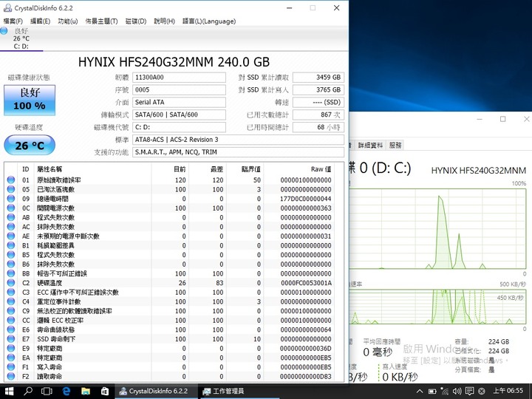Click the status icon of row C2 硬碟溫度
Image resolution: width=532 pixels, height=399 pixels.
11,282
